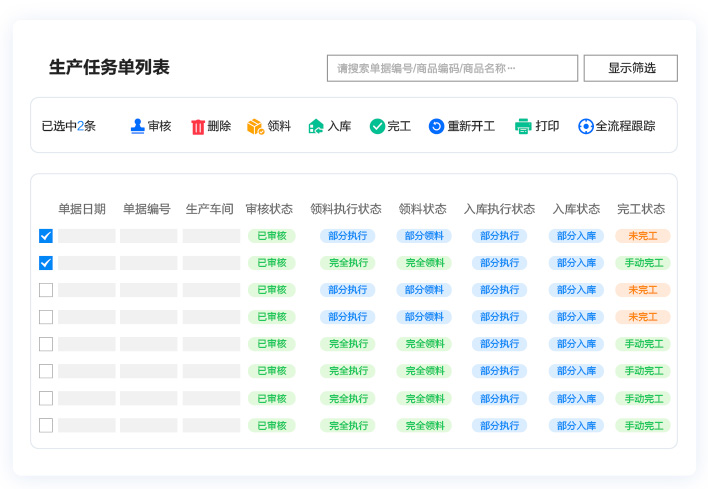Viewport: 708px width, 489px height.
Task: Click the first row's 未完工 orange tag
Action: (x=642, y=236)
